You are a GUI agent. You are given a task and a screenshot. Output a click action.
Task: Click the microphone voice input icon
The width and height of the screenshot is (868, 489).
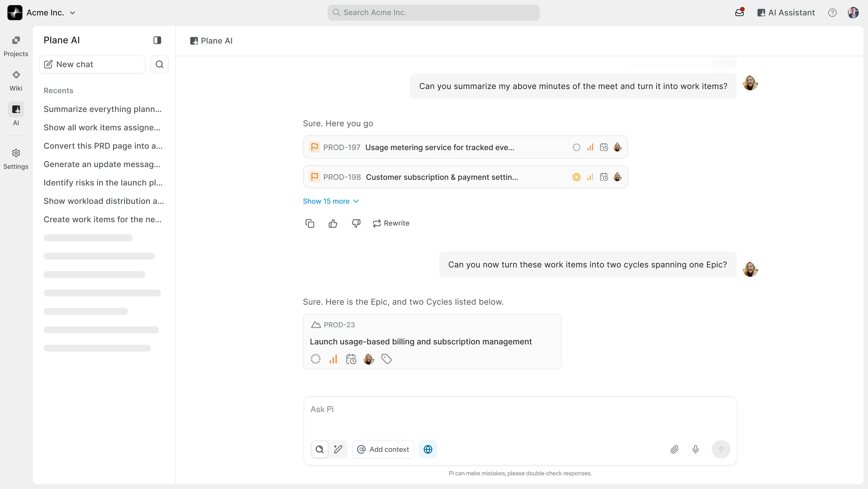(x=695, y=449)
